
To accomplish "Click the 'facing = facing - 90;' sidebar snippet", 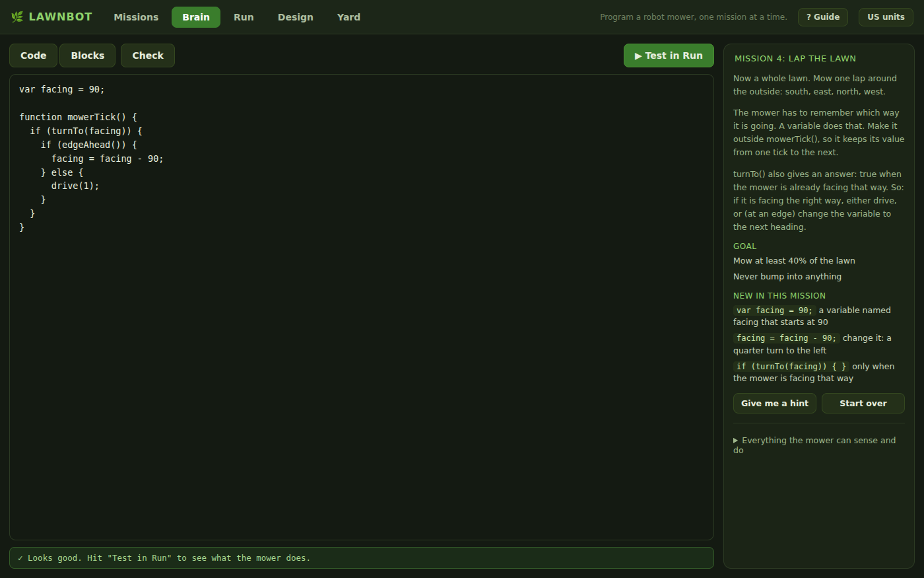I will (x=786, y=338).
